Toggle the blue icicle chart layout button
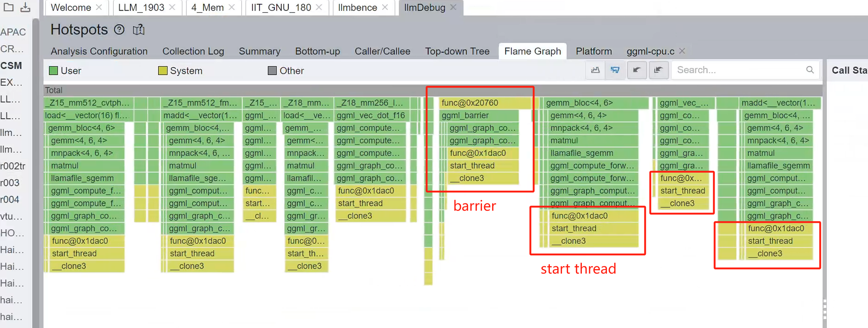The image size is (868, 328). [615, 70]
